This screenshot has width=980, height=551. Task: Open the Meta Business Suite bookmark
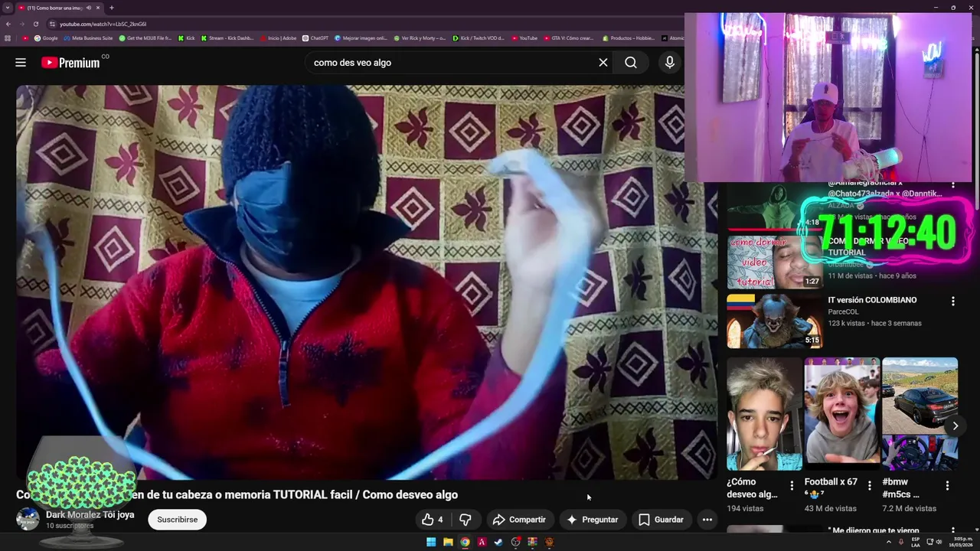coord(88,37)
